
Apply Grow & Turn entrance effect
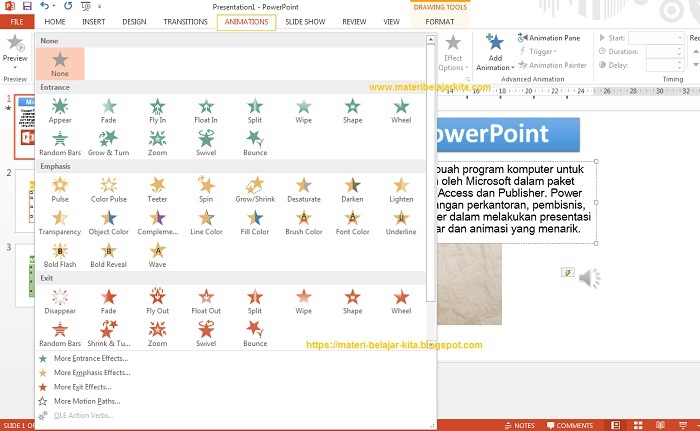click(108, 144)
